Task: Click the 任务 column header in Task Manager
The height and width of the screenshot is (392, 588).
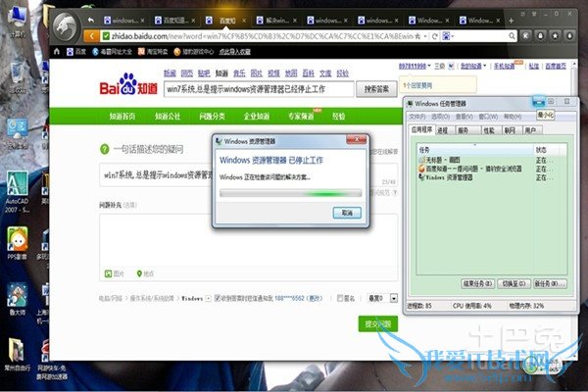Action: pos(475,150)
